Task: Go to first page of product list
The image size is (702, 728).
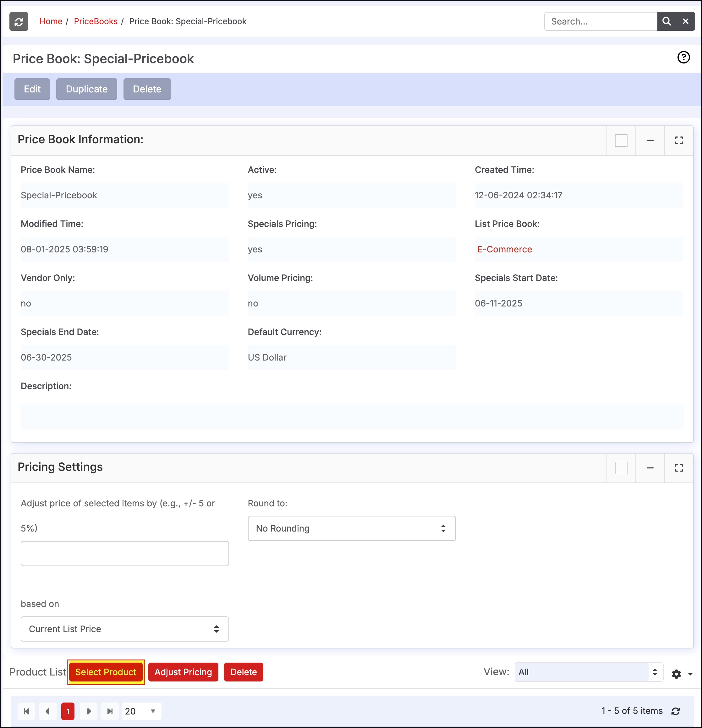Action: click(x=26, y=711)
